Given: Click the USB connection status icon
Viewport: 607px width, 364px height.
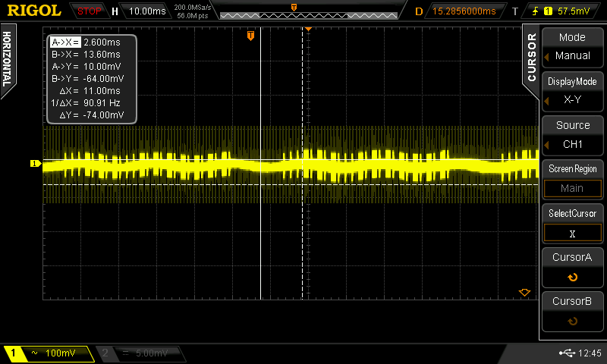Looking at the screenshot, I should (567, 353).
